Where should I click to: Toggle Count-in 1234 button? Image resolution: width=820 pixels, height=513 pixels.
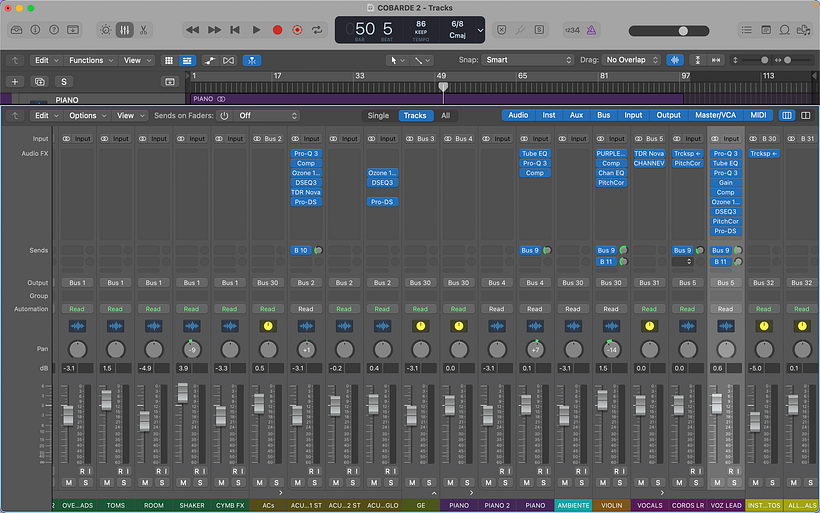572,30
